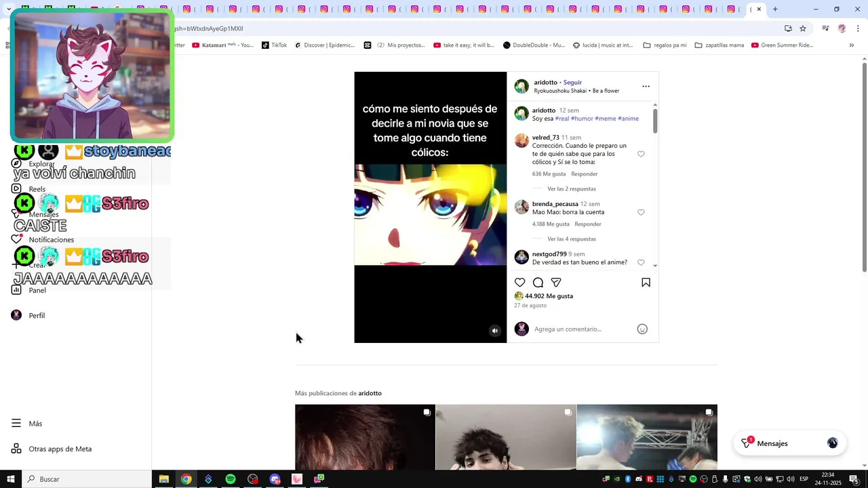868x488 pixels.
Task: Open a new tab with the plus button
Action: coord(775,9)
